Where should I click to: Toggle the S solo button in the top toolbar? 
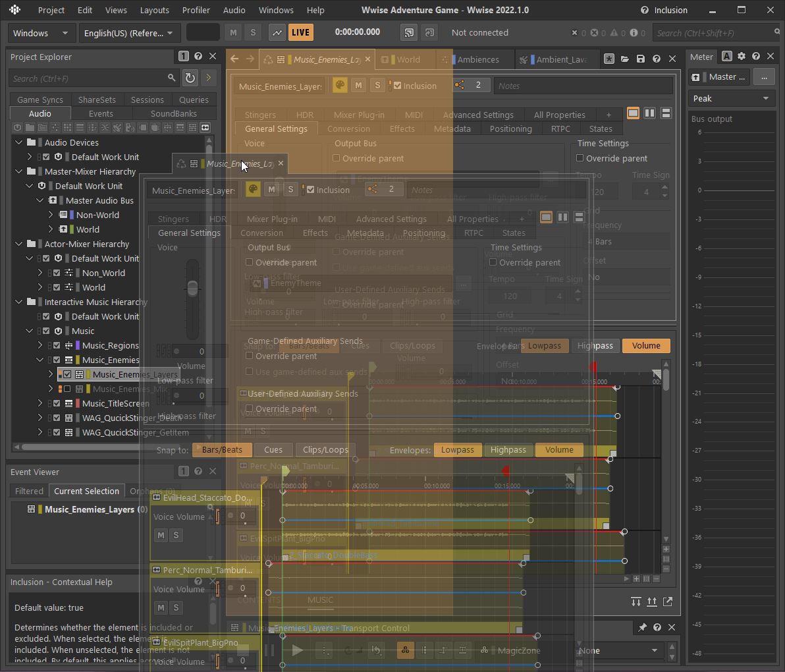(x=253, y=32)
